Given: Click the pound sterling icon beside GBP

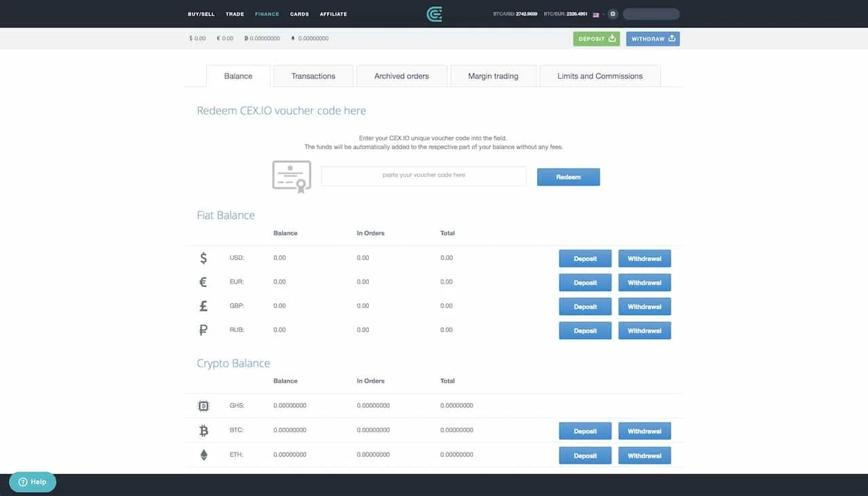Looking at the screenshot, I should pos(203,306).
